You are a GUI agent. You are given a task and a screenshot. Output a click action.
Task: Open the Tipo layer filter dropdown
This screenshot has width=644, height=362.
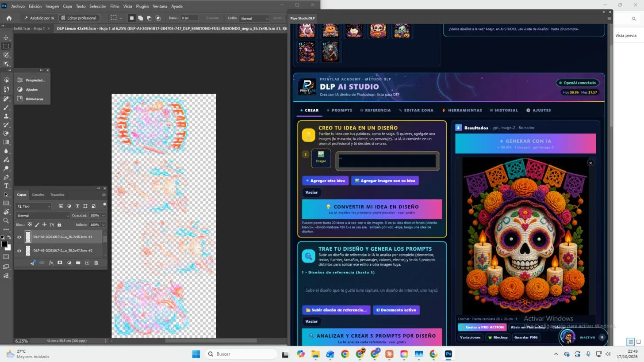(x=34, y=206)
